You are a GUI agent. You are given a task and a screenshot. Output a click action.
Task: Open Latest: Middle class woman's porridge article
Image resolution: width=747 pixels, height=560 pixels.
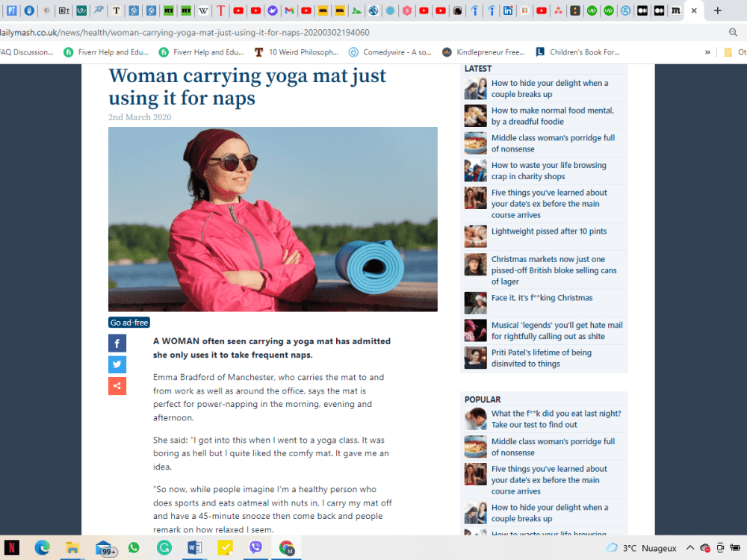pyautogui.click(x=553, y=143)
